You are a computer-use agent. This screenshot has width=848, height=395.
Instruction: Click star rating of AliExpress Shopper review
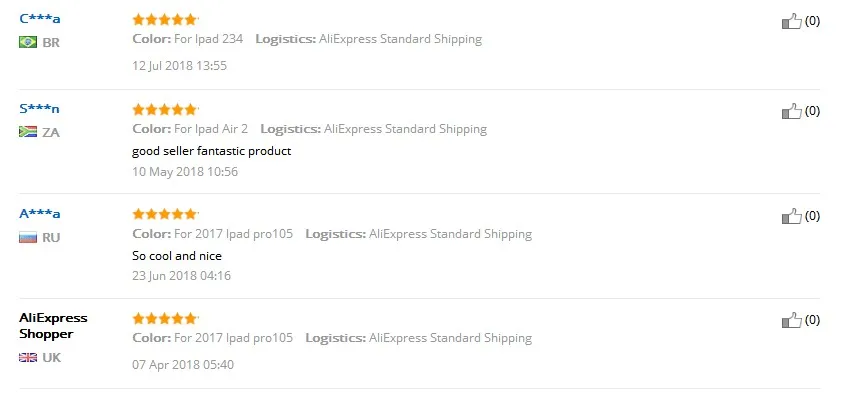click(165, 318)
